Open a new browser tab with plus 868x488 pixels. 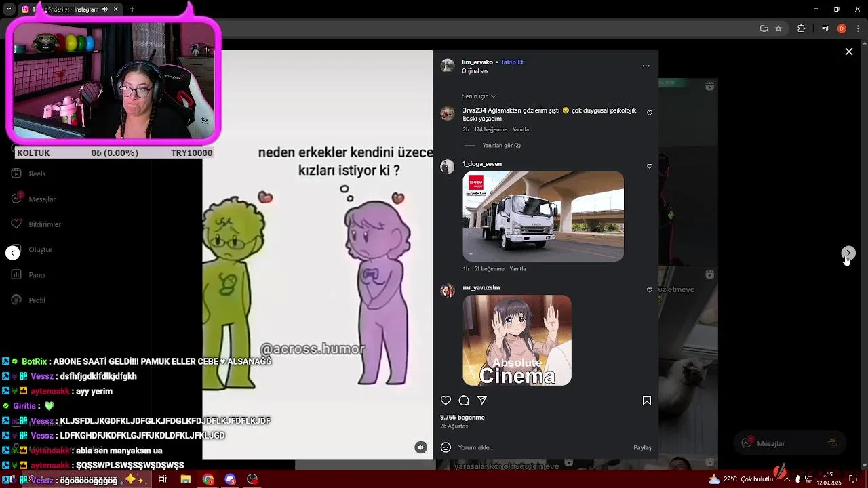(132, 9)
